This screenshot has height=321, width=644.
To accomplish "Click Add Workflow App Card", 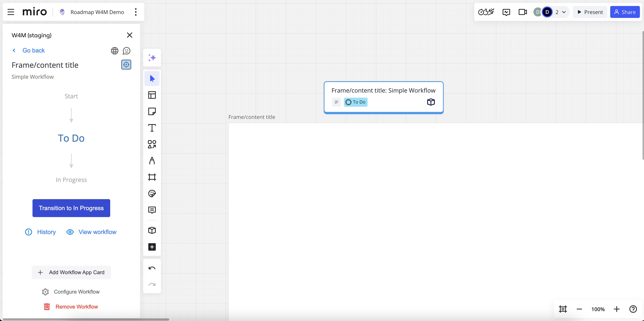I will pos(71,272).
